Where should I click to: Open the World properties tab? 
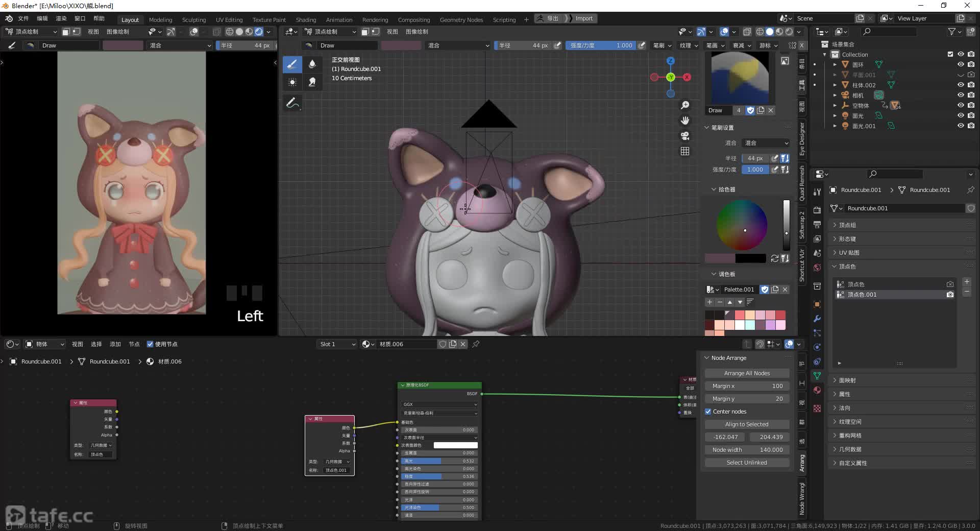[x=817, y=268]
